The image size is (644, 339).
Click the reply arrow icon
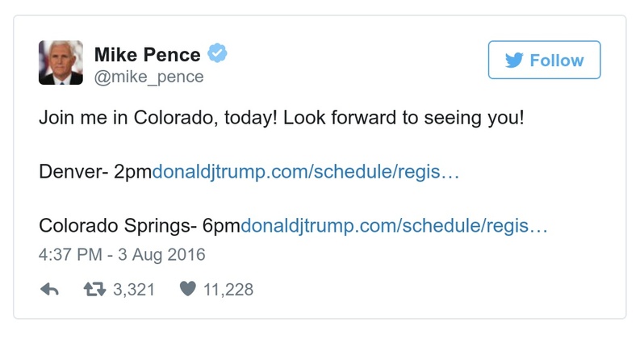(48, 289)
